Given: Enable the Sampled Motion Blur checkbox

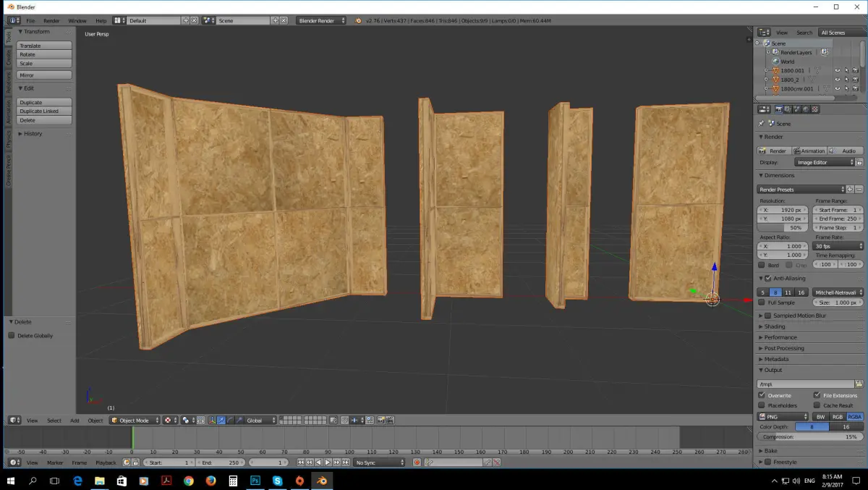Looking at the screenshot, I should [x=767, y=316].
